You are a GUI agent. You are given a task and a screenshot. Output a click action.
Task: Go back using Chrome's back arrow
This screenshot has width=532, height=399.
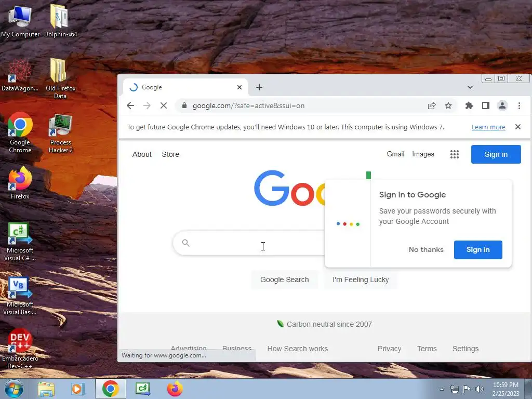pyautogui.click(x=130, y=105)
